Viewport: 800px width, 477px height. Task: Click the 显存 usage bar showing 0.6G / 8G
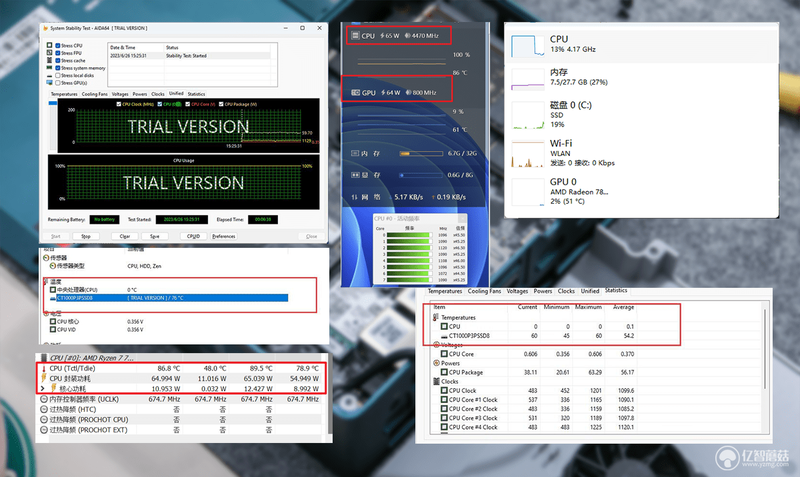[421, 175]
